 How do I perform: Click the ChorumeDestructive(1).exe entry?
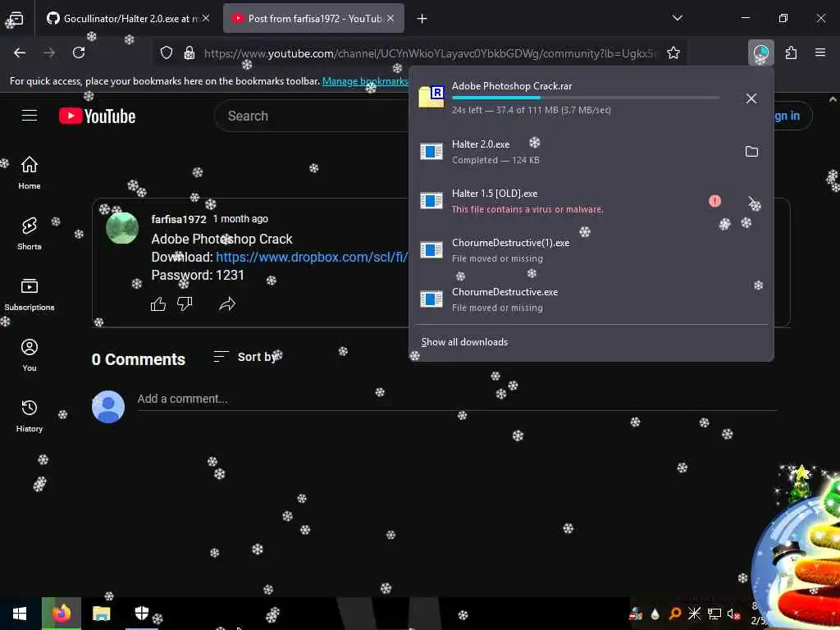[x=591, y=250]
